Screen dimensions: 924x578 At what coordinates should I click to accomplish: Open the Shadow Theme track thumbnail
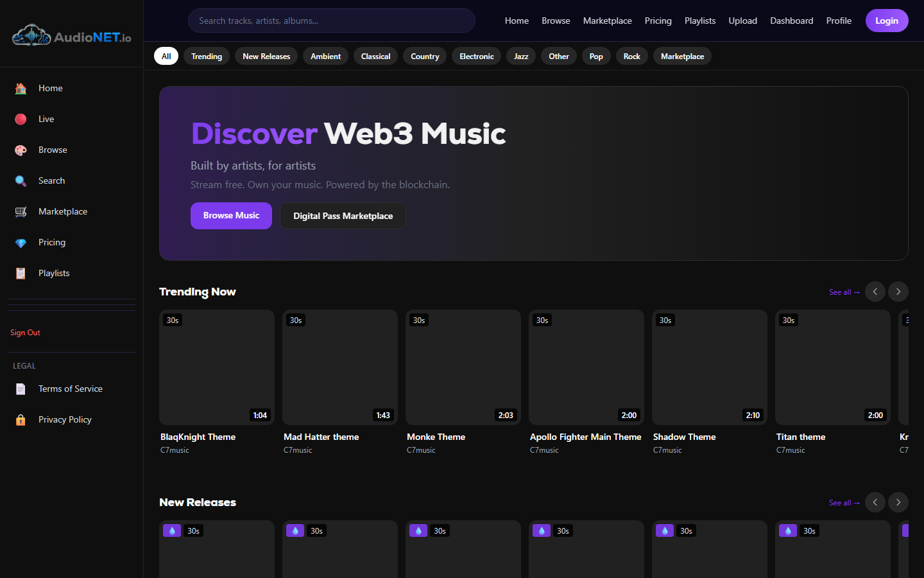(x=710, y=367)
